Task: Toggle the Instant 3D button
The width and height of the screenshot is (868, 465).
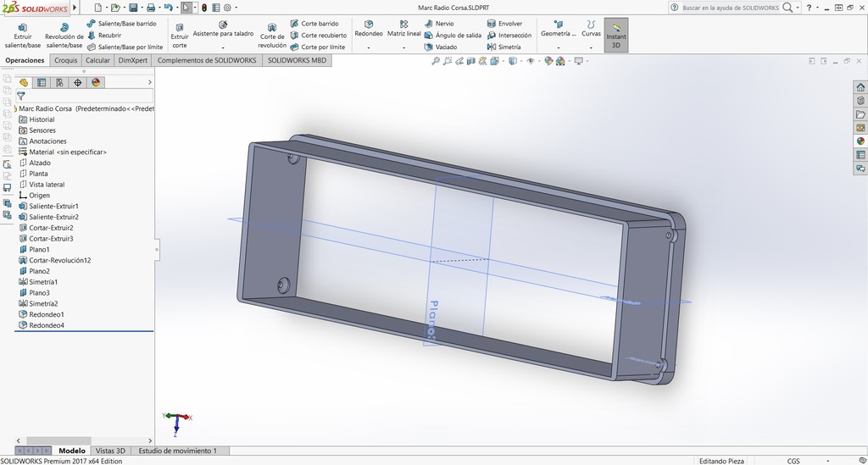Action: click(616, 35)
